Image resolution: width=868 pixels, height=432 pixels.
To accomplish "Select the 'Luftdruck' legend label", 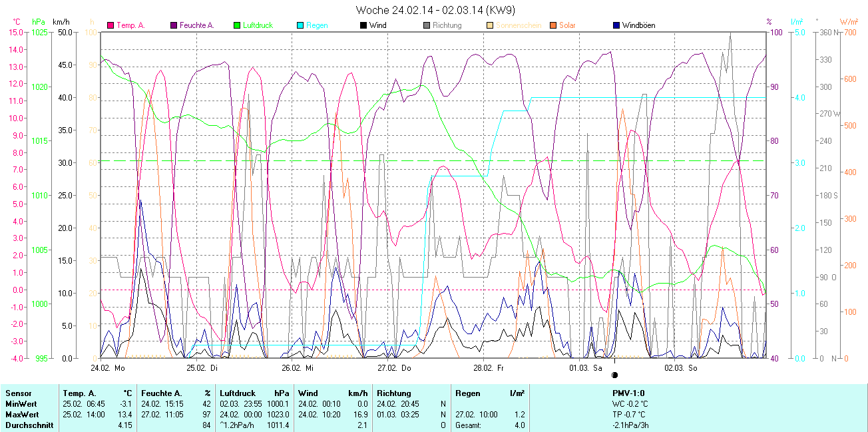I will (x=258, y=26).
